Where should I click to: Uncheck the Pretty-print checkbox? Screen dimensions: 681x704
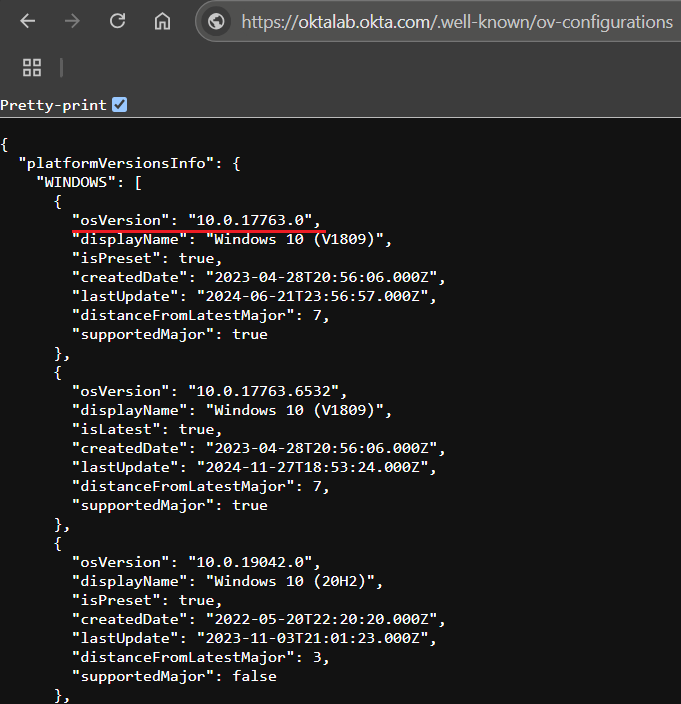(119, 105)
